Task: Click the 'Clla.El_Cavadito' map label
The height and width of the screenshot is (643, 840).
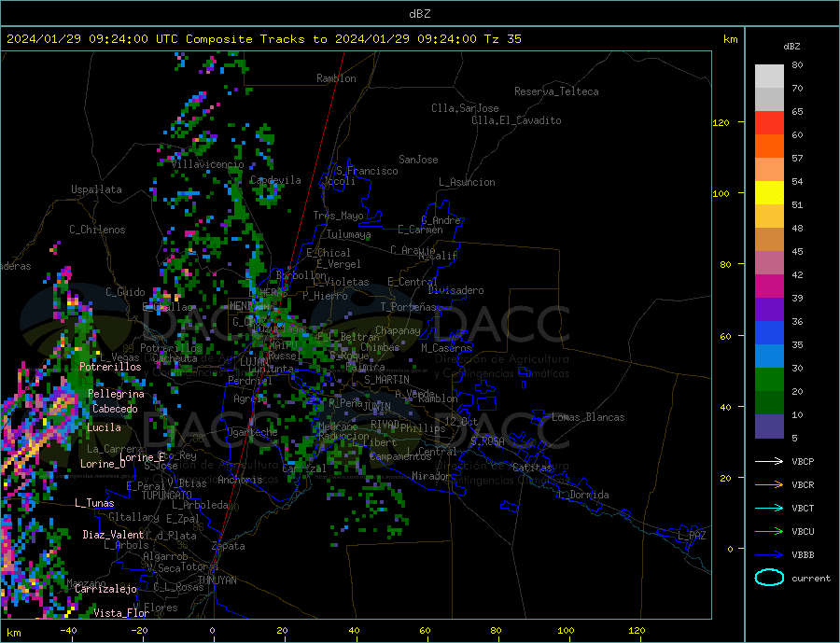Action: click(516, 120)
